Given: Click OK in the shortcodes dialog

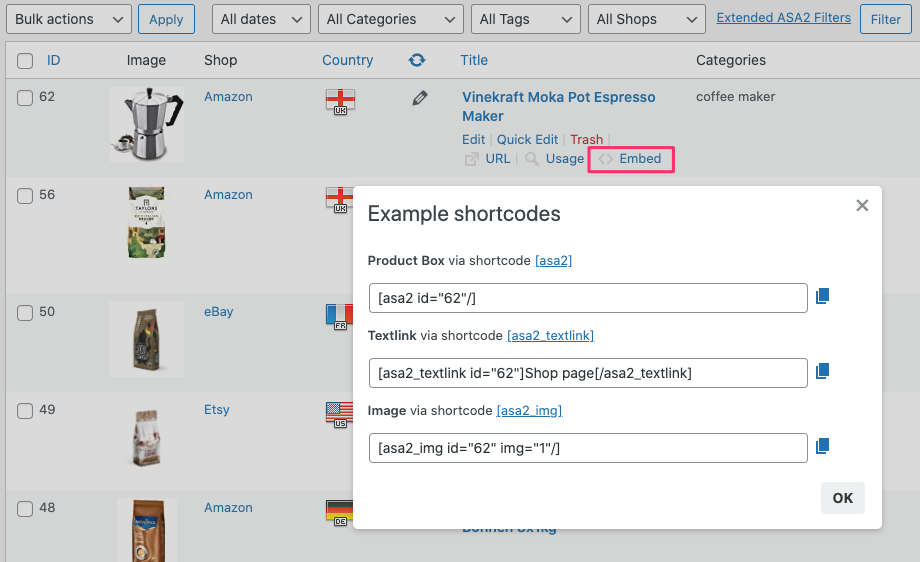Looking at the screenshot, I should 843,498.
